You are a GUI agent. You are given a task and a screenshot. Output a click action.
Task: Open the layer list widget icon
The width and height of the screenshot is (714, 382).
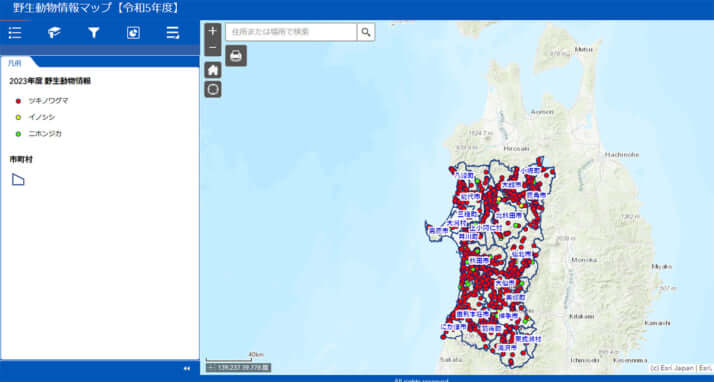coord(55,33)
